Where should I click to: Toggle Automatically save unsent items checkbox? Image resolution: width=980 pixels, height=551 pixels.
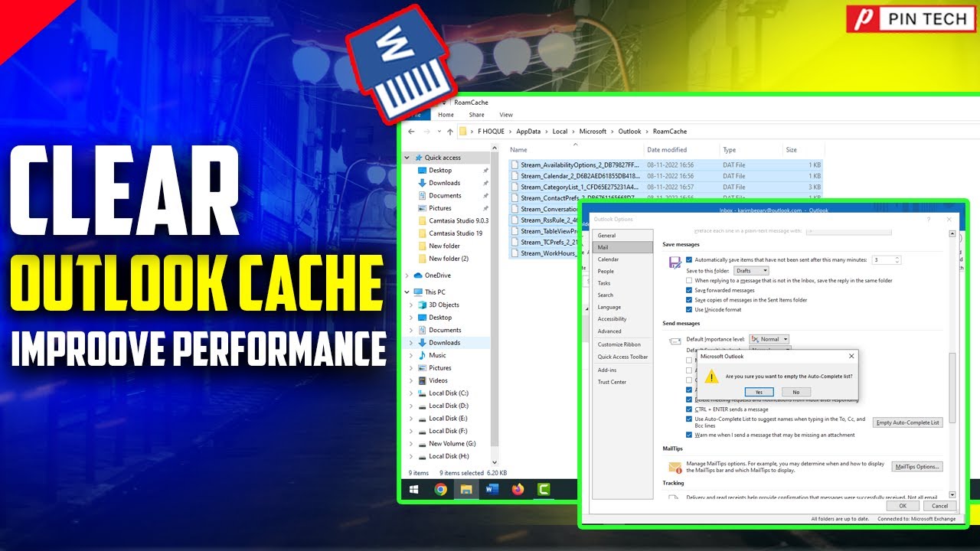tap(689, 260)
